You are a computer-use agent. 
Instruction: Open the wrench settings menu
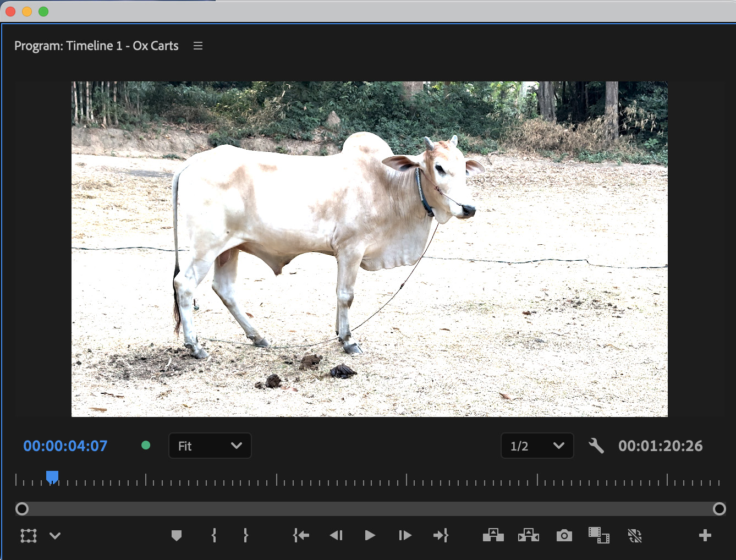(596, 446)
